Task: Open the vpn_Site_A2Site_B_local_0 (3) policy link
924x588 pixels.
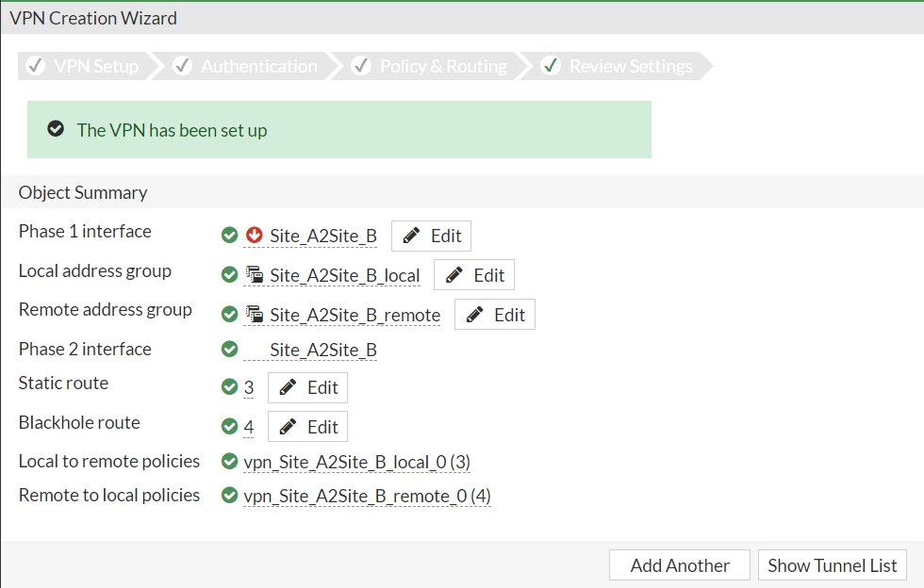Action: tap(356, 462)
